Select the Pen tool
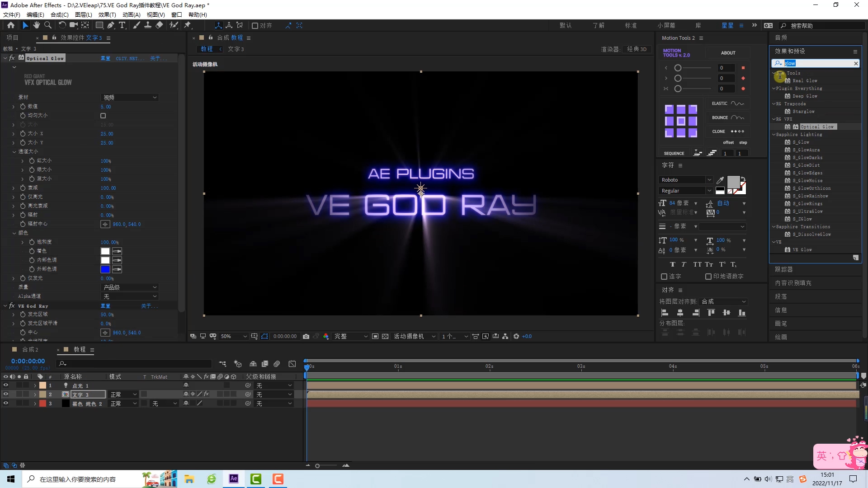This screenshot has width=868, height=488. pyautogui.click(x=111, y=25)
